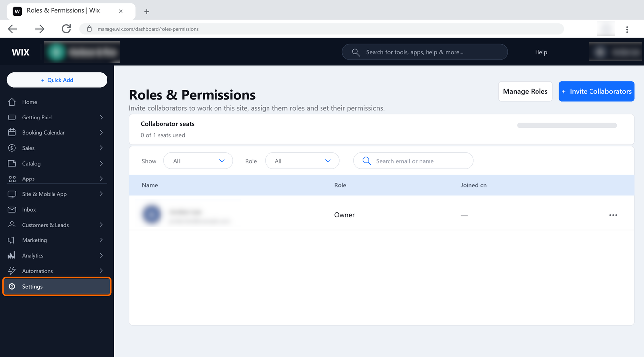Select Settings in the sidebar
The height and width of the screenshot is (357, 644).
tap(57, 287)
